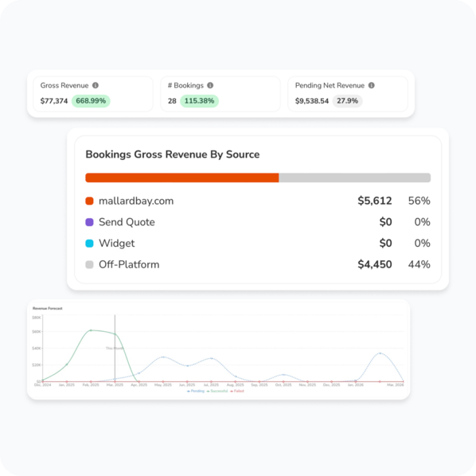The width and height of the screenshot is (476, 476).
Task: Click the 44% Off-Platform share value
Action: point(419,264)
